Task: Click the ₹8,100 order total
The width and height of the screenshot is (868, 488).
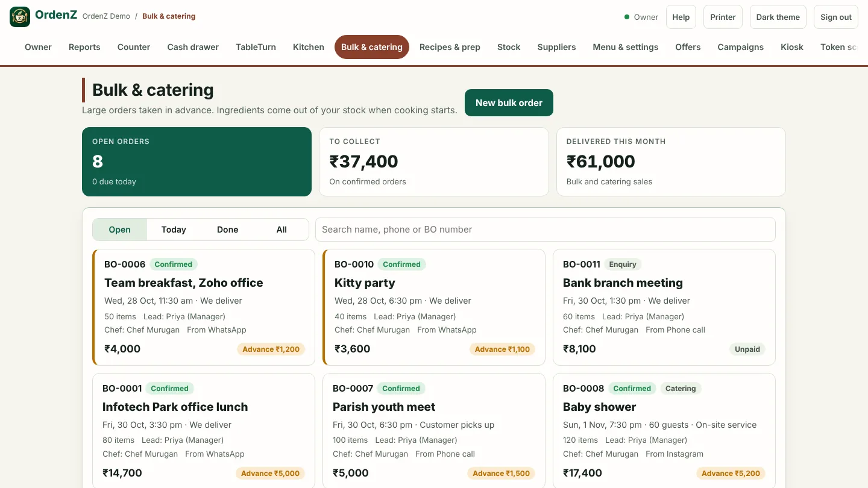Action: [579, 349]
